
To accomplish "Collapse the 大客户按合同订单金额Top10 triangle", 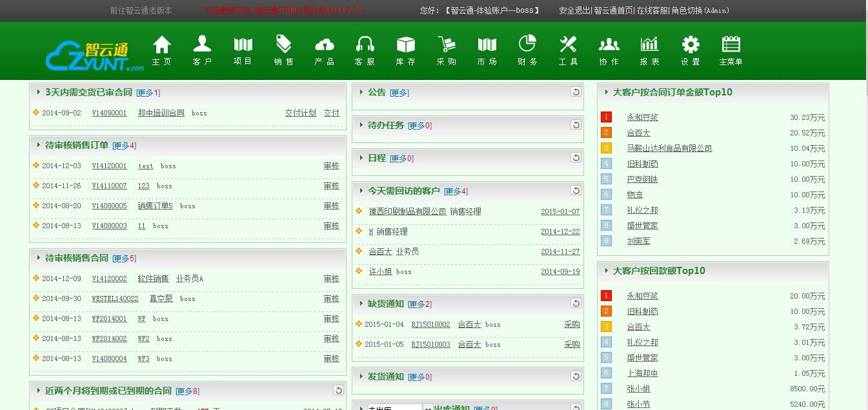I will pos(607,92).
